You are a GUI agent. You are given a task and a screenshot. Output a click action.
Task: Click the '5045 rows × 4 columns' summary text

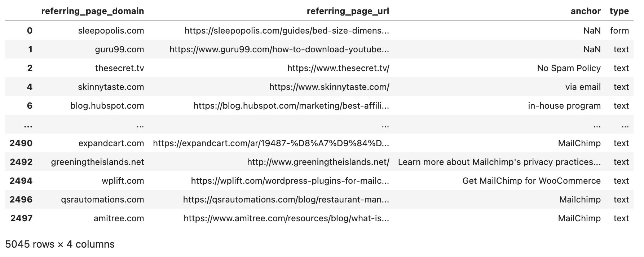pyautogui.click(x=60, y=244)
